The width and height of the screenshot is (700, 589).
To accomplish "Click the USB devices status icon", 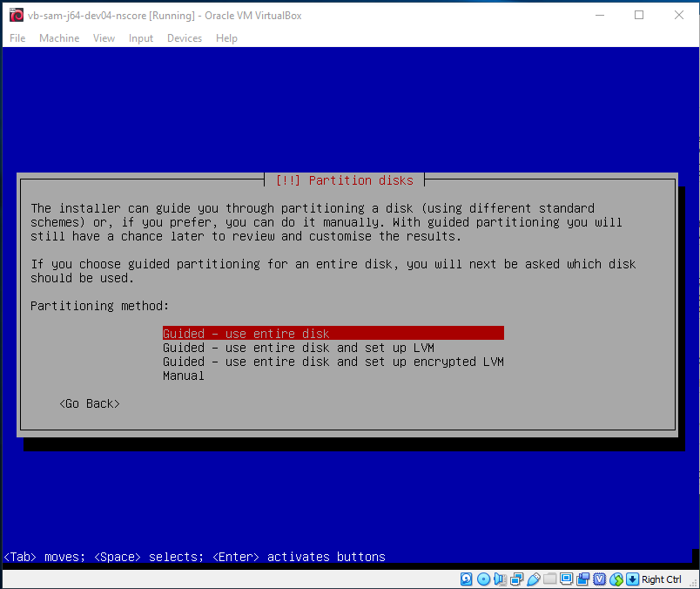I will (x=533, y=579).
